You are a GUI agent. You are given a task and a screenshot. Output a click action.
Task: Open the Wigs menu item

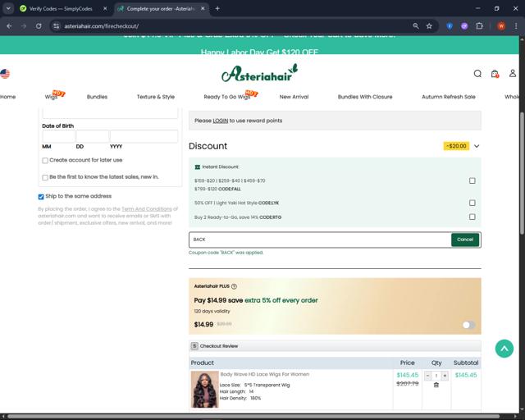click(x=51, y=97)
